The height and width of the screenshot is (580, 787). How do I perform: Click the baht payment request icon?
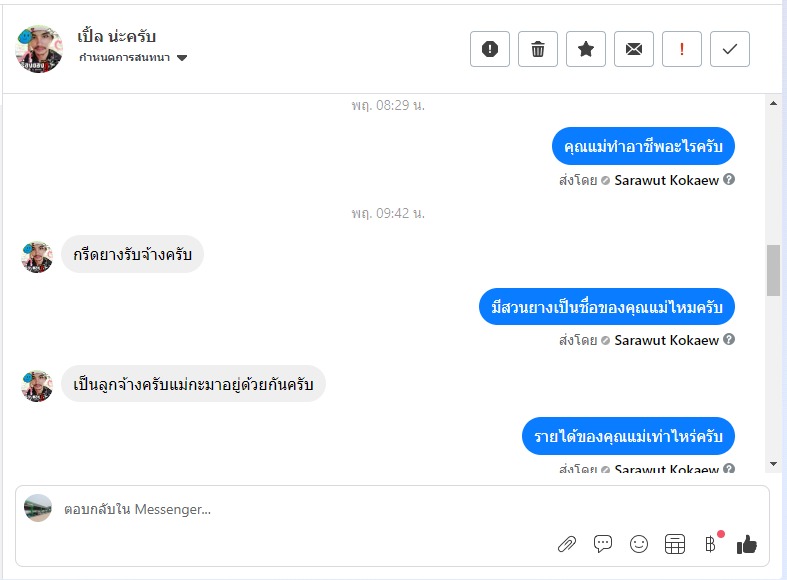pos(711,544)
